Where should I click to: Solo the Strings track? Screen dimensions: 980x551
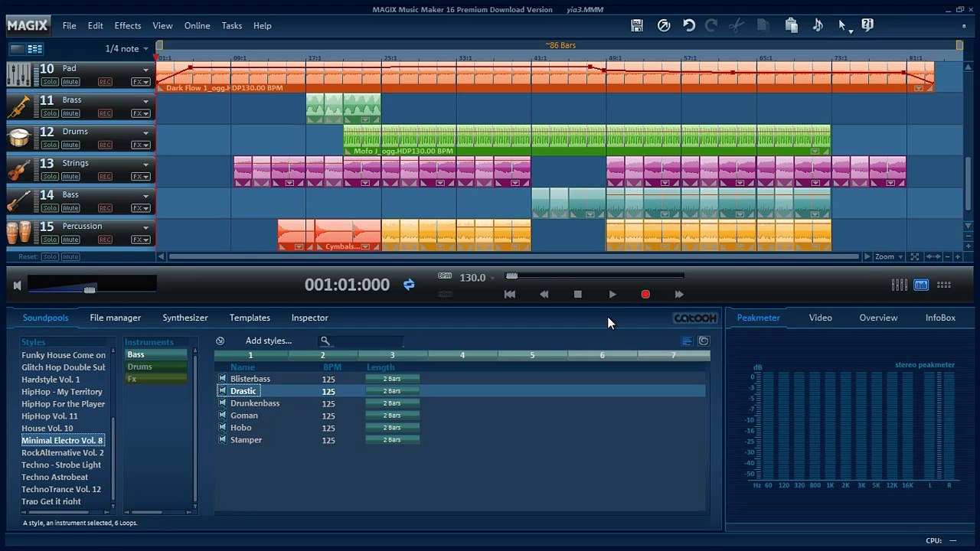click(x=50, y=177)
